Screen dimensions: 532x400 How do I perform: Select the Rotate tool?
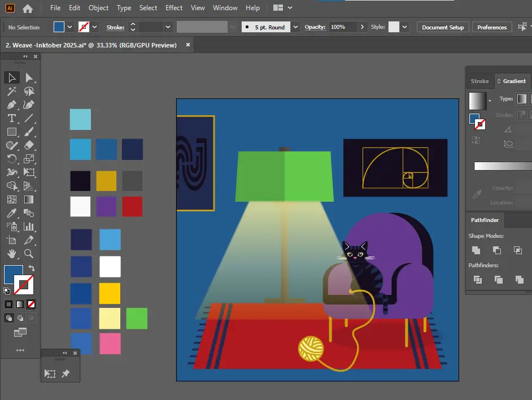pos(12,159)
